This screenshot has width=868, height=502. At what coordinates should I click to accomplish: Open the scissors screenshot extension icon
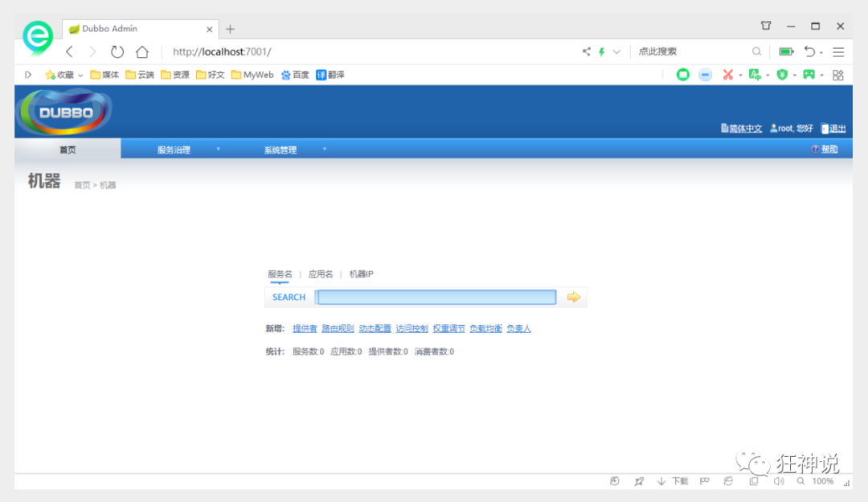pyautogui.click(x=728, y=75)
